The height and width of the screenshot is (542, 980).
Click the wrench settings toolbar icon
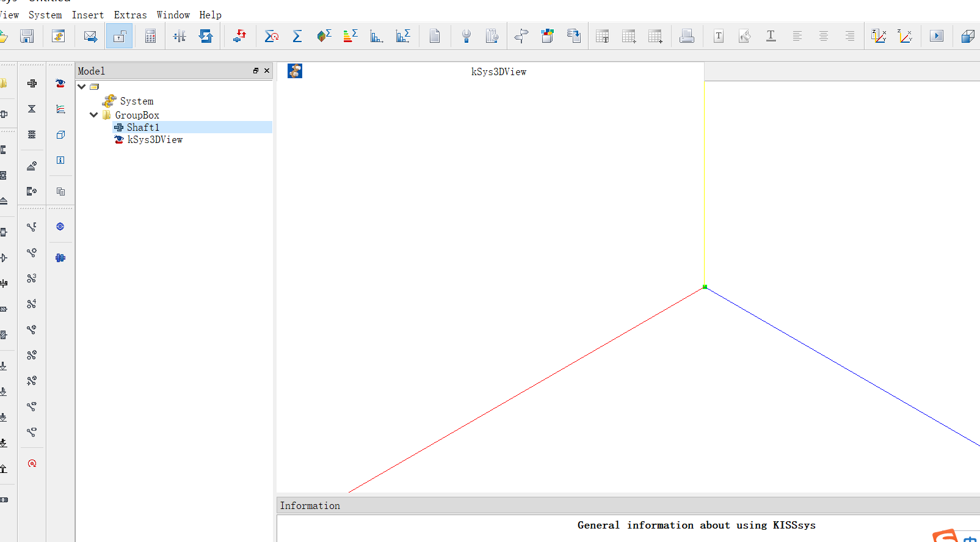pos(466,36)
